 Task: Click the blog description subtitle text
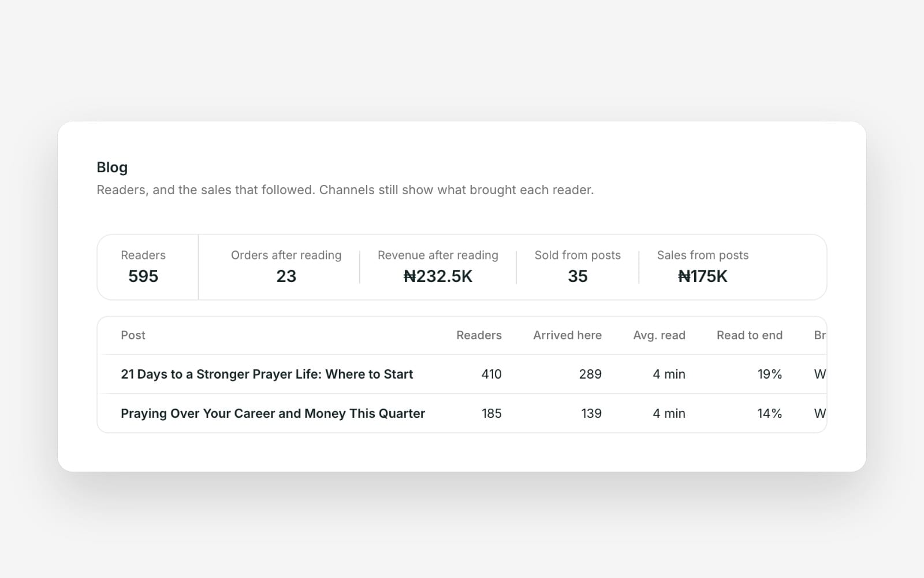click(345, 190)
